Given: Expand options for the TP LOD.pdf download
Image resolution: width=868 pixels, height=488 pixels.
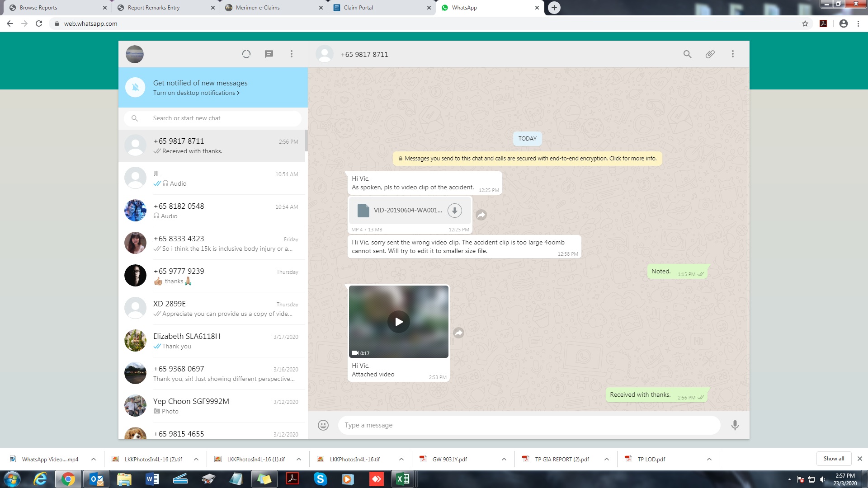Looking at the screenshot, I should 709,459.
